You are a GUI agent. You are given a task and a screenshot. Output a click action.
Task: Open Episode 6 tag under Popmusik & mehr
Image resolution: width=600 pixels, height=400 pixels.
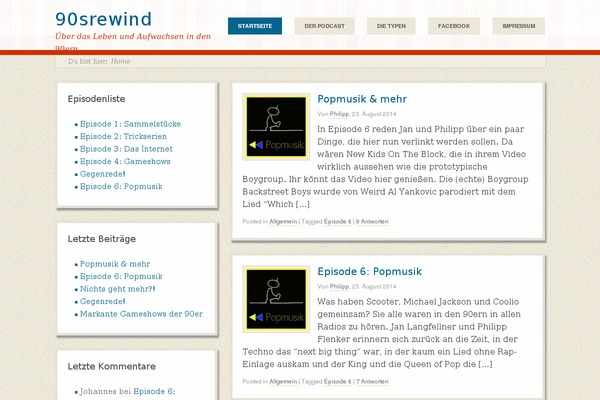[x=338, y=222]
